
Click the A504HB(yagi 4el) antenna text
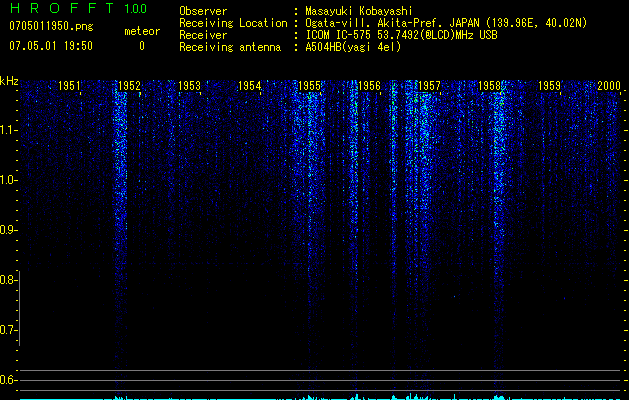point(353,47)
